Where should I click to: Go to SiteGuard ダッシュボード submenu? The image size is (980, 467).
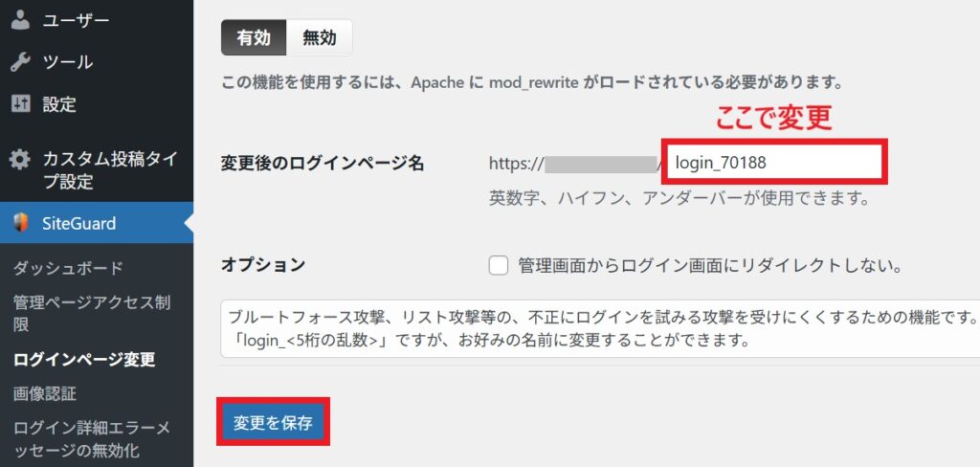[x=69, y=268]
